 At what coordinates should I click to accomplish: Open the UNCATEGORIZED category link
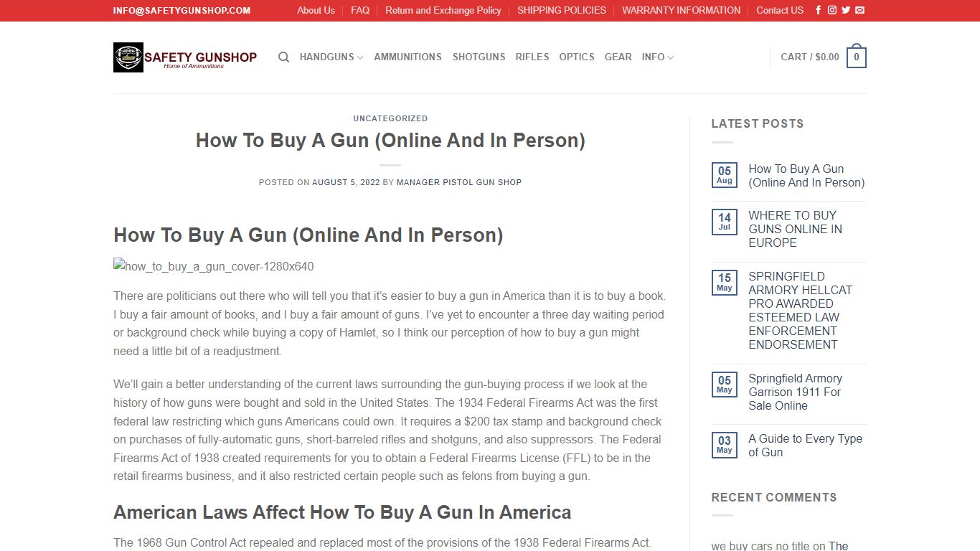(390, 118)
